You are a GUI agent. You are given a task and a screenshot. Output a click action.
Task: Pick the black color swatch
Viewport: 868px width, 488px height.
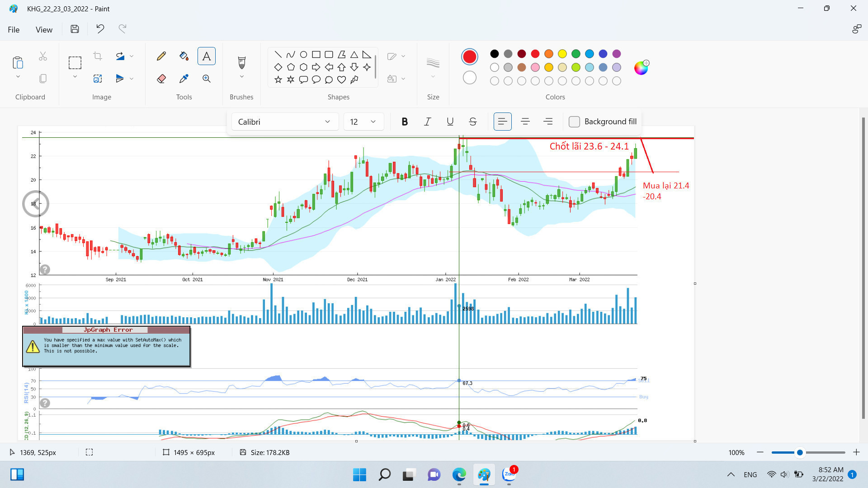[x=494, y=54]
